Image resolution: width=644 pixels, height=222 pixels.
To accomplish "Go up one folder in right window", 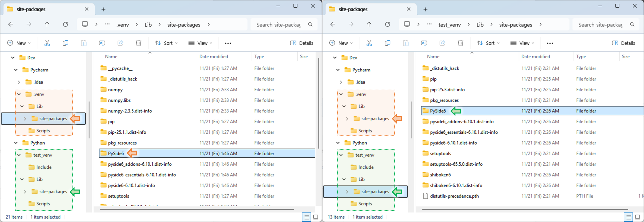I will click(x=369, y=24).
